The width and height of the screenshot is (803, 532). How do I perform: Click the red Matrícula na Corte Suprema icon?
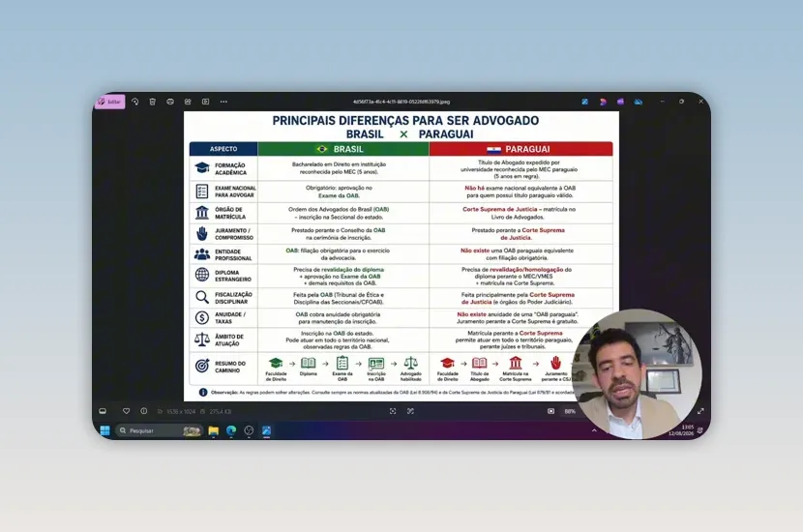[516, 363]
